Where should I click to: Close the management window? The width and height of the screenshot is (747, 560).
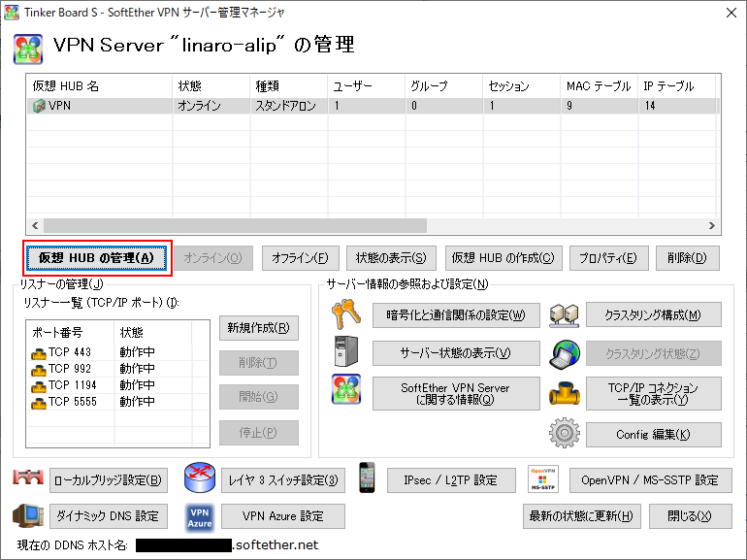731,13
